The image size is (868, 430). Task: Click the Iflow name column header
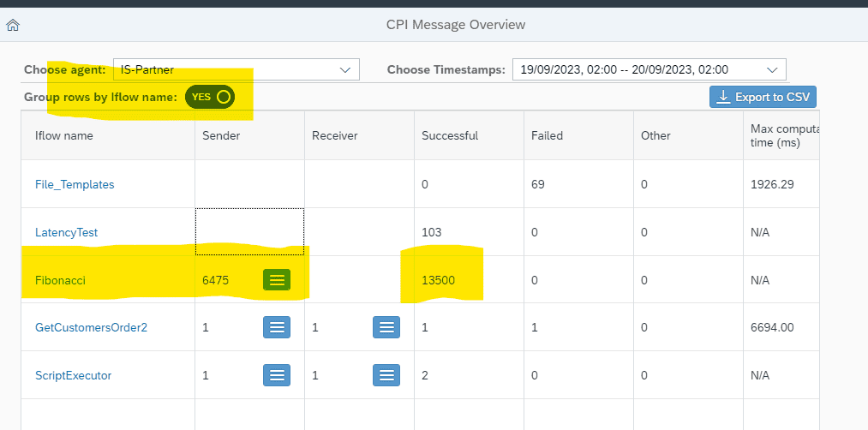click(108, 135)
